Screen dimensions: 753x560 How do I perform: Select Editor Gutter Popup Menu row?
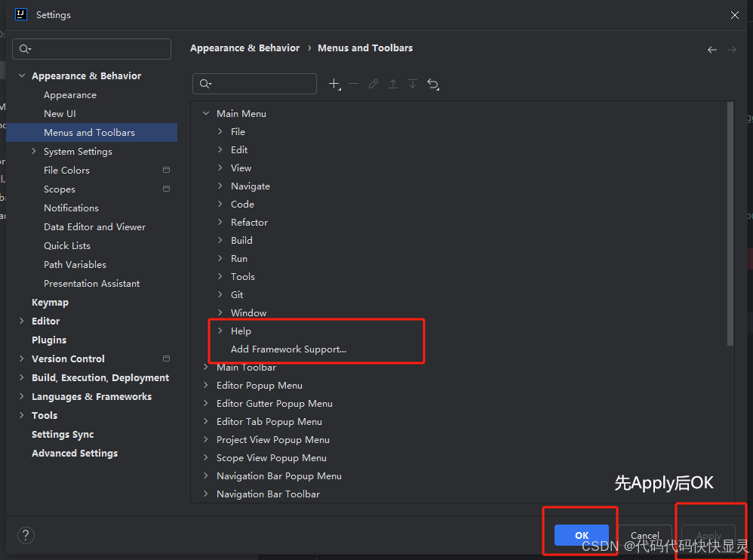(x=275, y=404)
